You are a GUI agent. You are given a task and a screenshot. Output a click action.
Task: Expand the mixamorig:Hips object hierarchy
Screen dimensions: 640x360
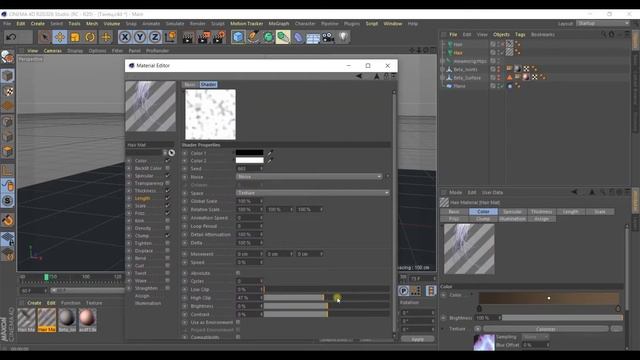pos(442,61)
